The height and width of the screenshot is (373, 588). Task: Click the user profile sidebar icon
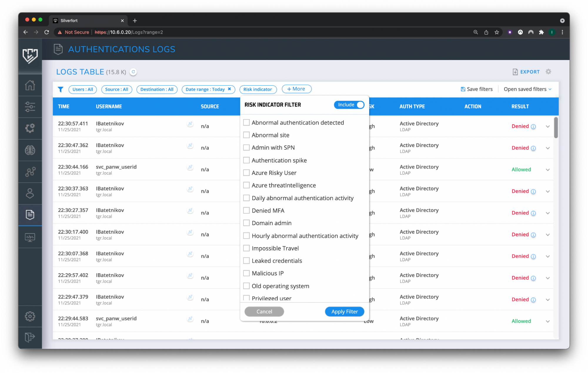30,193
